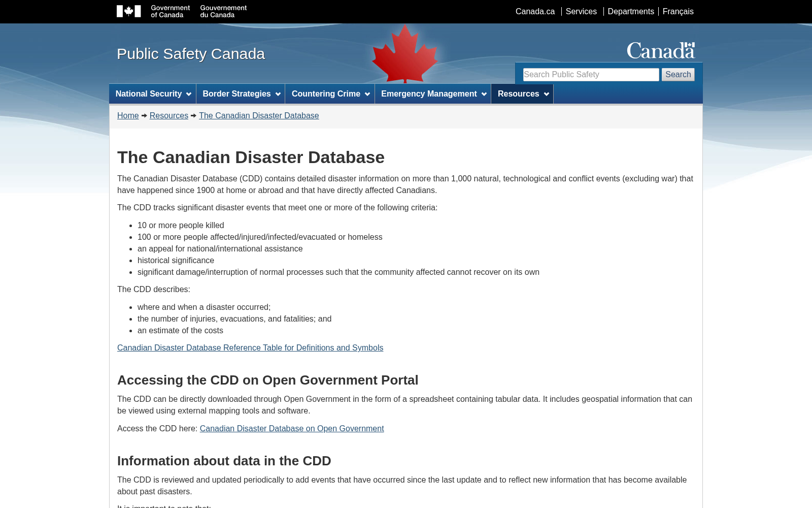Open Canadian Disaster Database on Open Government link

point(292,429)
